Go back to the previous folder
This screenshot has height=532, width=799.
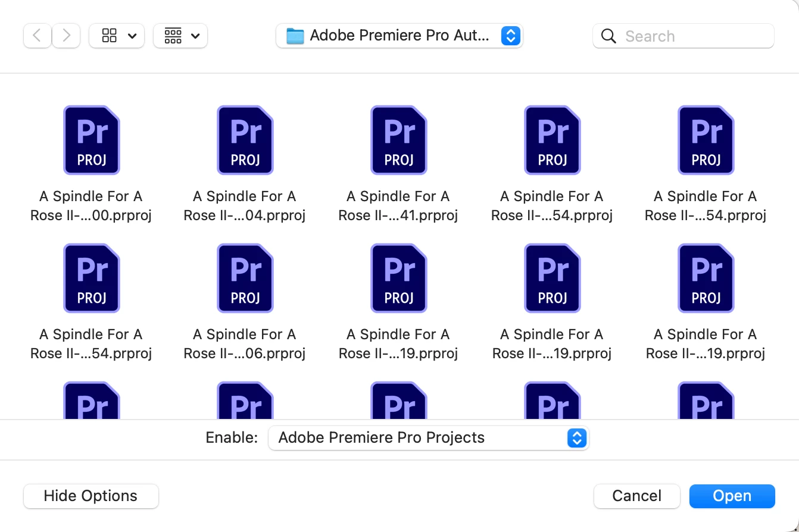tap(37, 36)
